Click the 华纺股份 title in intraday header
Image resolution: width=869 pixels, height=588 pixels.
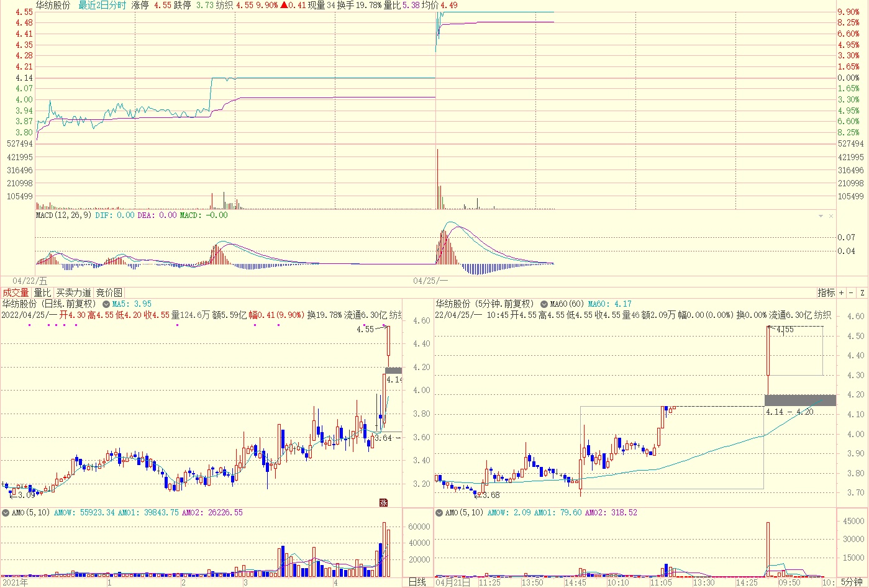[x=53, y=5]
